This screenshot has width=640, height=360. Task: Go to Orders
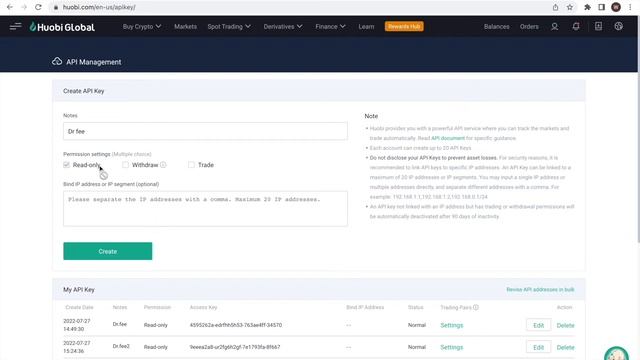529,27
